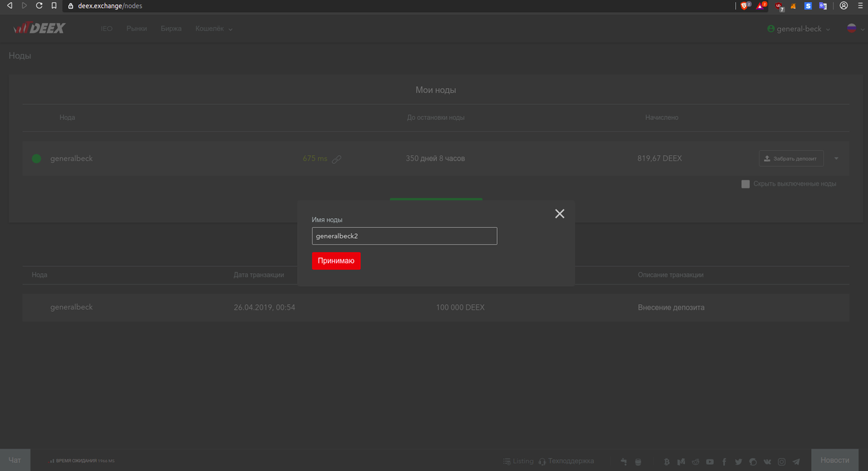Viewport: 868px width, 471px height.
Task: Go forward in browser history
Action: [x=24, y=5]
